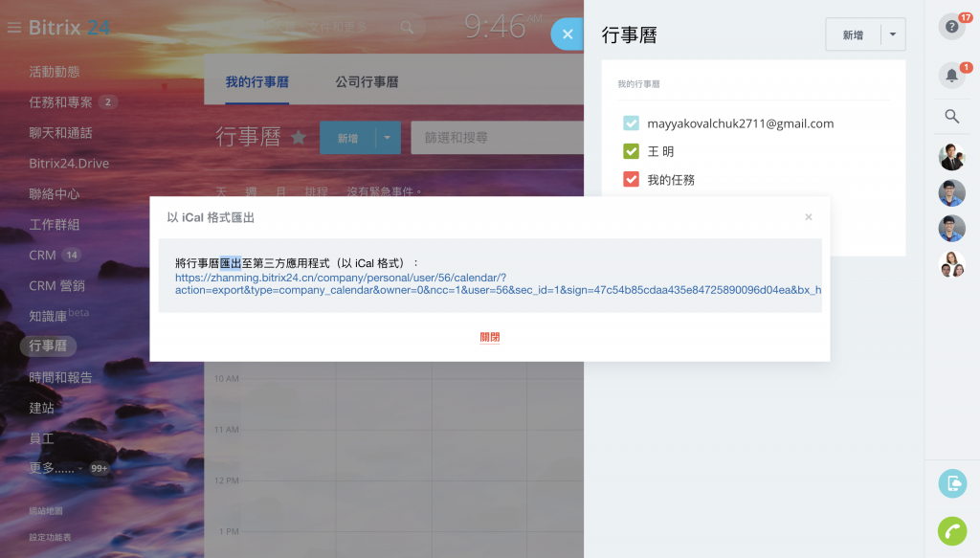Star the calendar page as favorite
The width and height of the screenshot is (980, 558).
tap(299, 137)
